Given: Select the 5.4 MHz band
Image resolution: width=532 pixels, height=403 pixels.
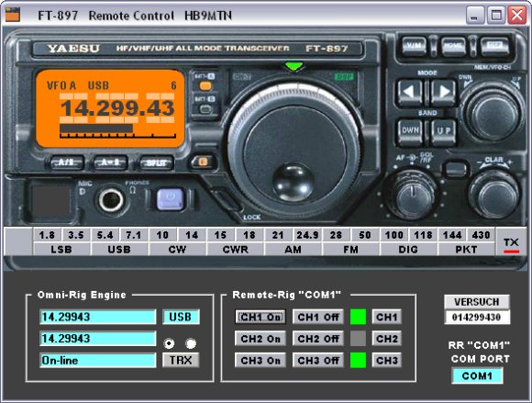Looking at the screenshot, I should tap(105, 235).
